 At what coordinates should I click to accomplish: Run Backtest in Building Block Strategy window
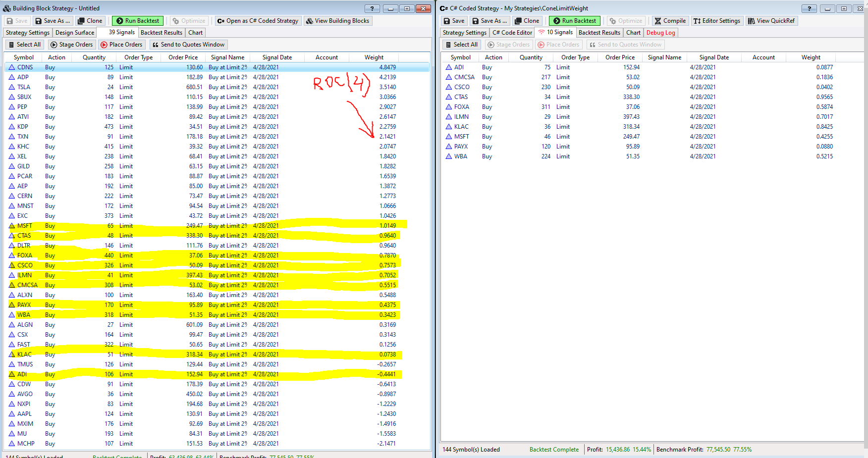[x=138, y=21]
